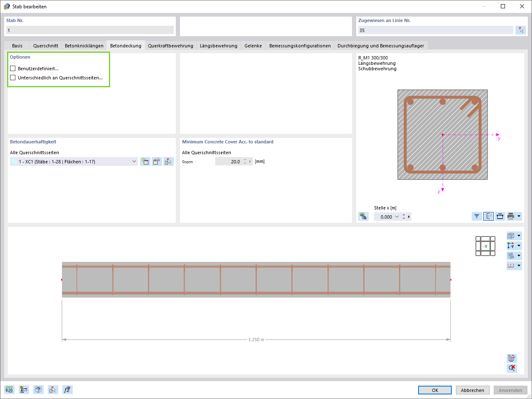Expand the cube view dropdown arrow
Screen dimensions: 532x399
(519, 236)
